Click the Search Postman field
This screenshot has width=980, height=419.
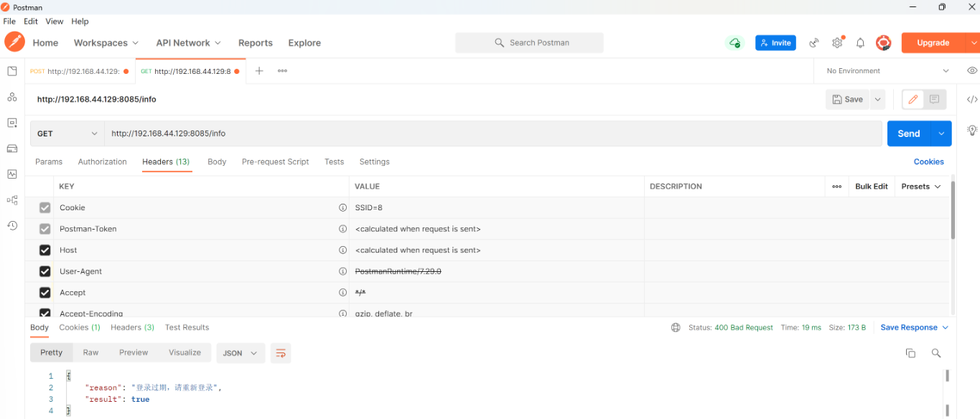(x=529, y=43)
